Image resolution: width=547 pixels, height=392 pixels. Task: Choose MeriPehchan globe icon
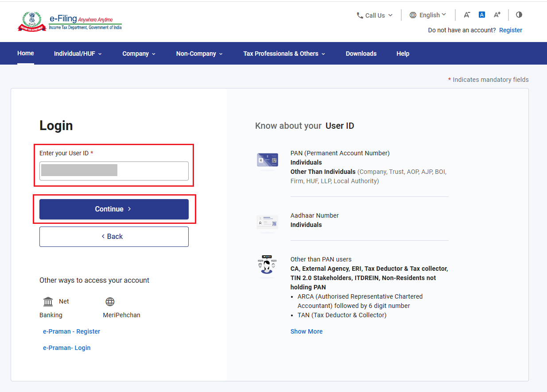[110, 302]
